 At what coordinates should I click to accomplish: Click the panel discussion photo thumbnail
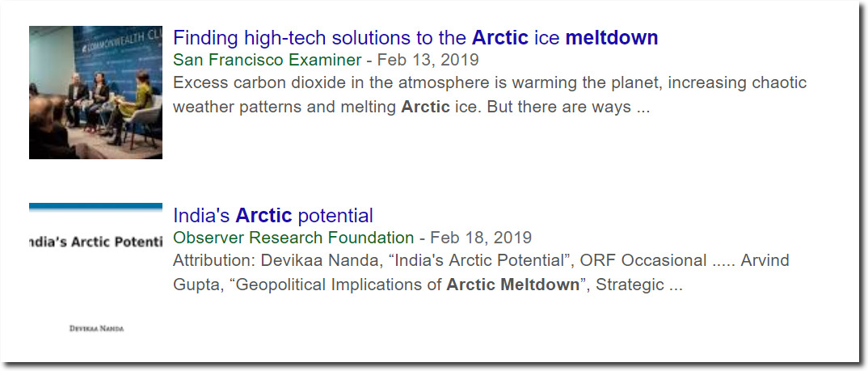tap(95, 92)
